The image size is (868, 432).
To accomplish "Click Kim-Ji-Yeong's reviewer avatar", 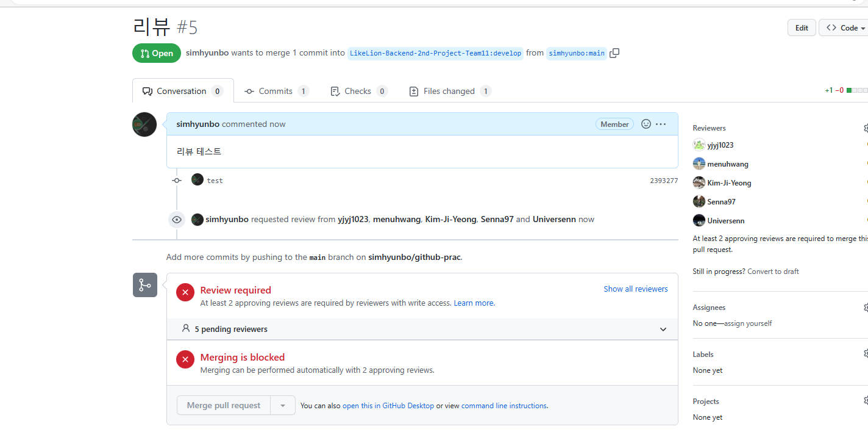I will coord(699,183).
